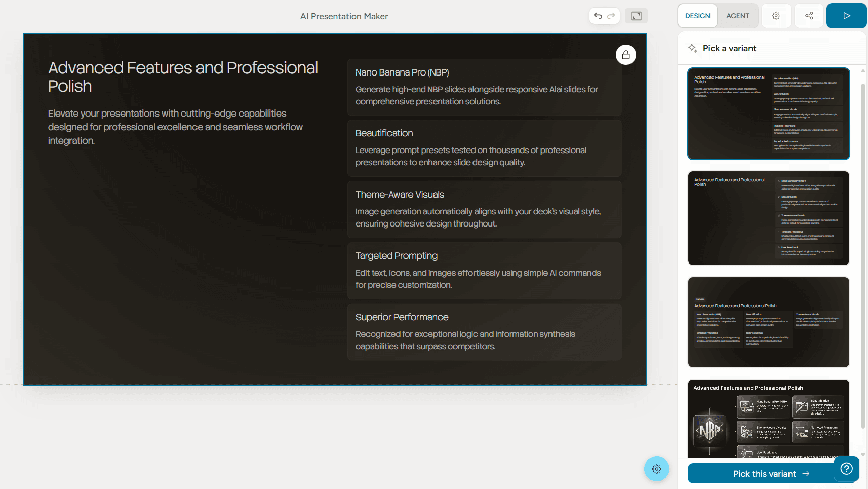Open help with question mark button
This screenshot has height=489, width=868.
[x=846, y=469]
